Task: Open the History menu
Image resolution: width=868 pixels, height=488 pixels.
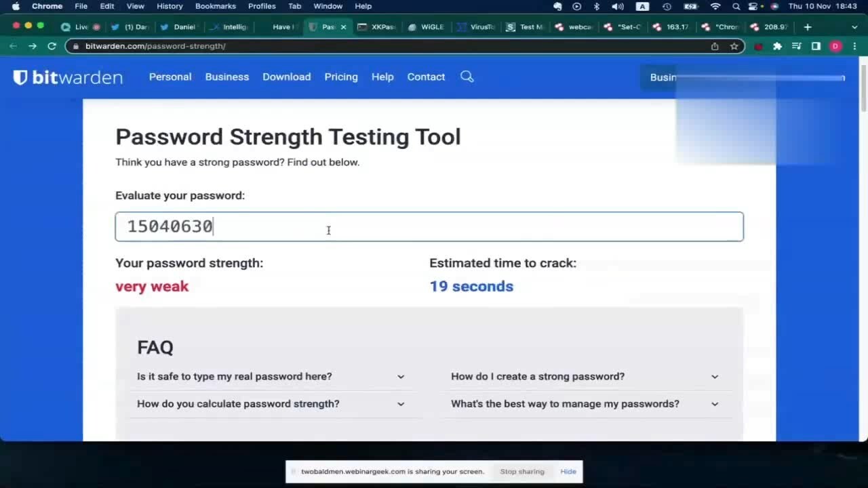Action: pos(170,6)
